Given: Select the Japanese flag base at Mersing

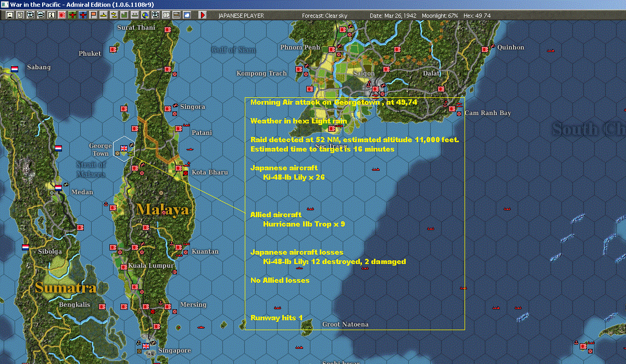Looking at the screenshot, I should pos(168,307).
